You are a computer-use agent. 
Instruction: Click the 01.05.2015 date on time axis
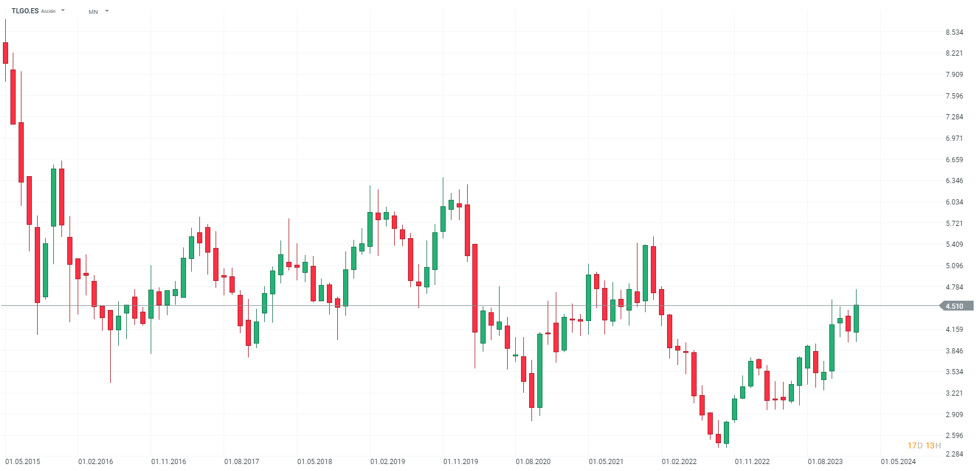click(23, 462)
